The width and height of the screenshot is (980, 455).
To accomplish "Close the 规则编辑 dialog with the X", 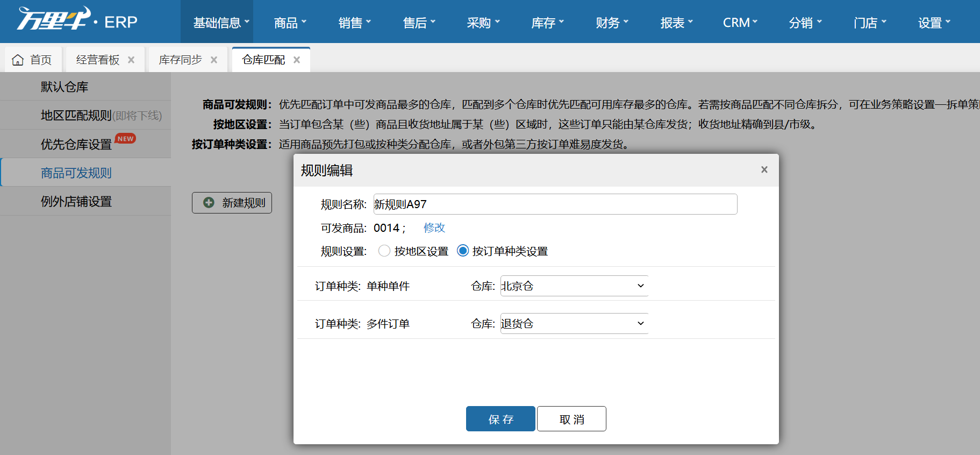I will click(764, 169).
